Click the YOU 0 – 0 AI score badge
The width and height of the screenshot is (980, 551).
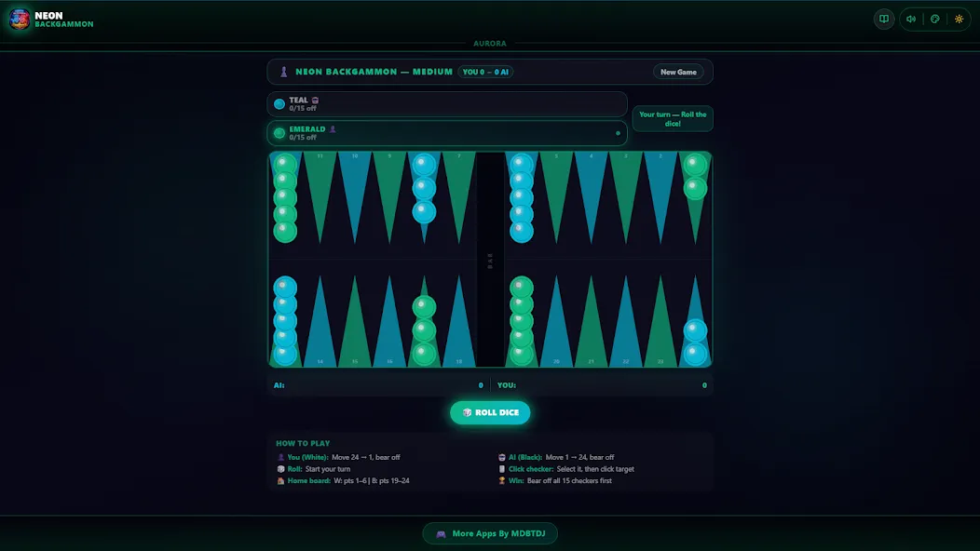coord(485,72)
